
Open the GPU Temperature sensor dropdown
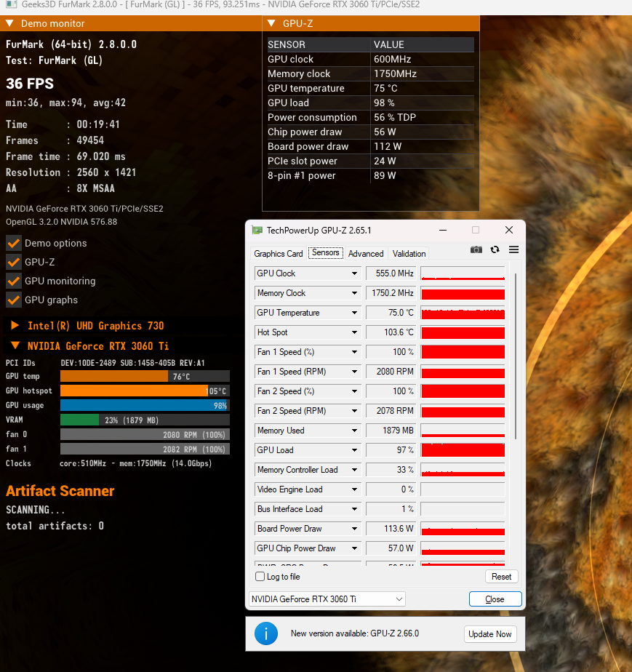[x=354, y=313]
